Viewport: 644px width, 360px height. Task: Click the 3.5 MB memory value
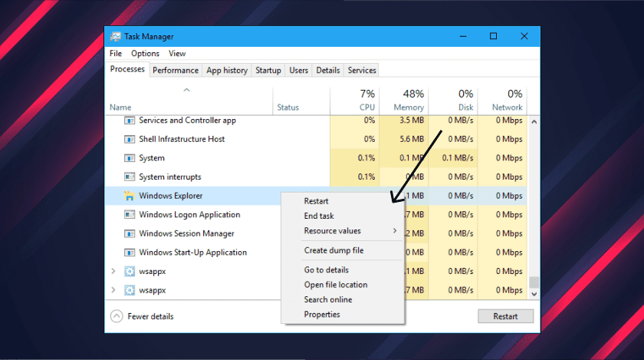[412, 121]
